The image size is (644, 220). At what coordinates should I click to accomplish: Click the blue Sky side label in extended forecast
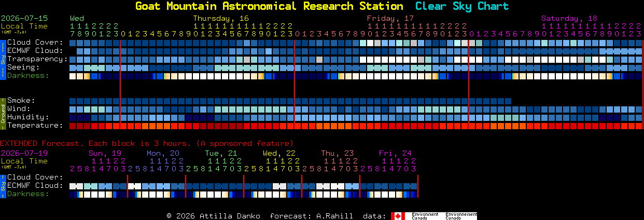pyautogui.click(x=3, y=185)
